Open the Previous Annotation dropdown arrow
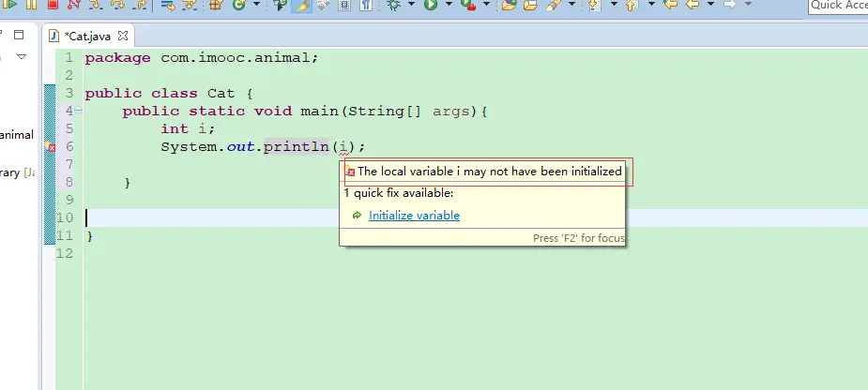This screenshot has width=868, height=390. pyautogui.click(x=651, y=4)
